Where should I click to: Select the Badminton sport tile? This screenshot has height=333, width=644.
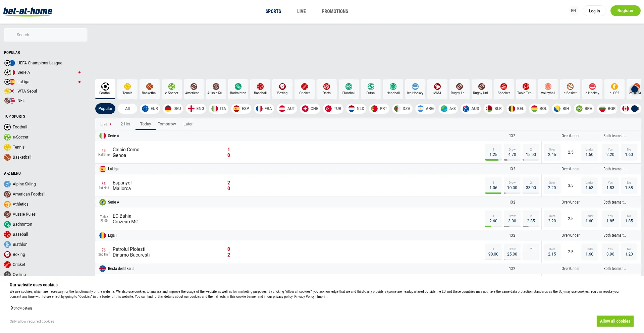coord(238,89)
